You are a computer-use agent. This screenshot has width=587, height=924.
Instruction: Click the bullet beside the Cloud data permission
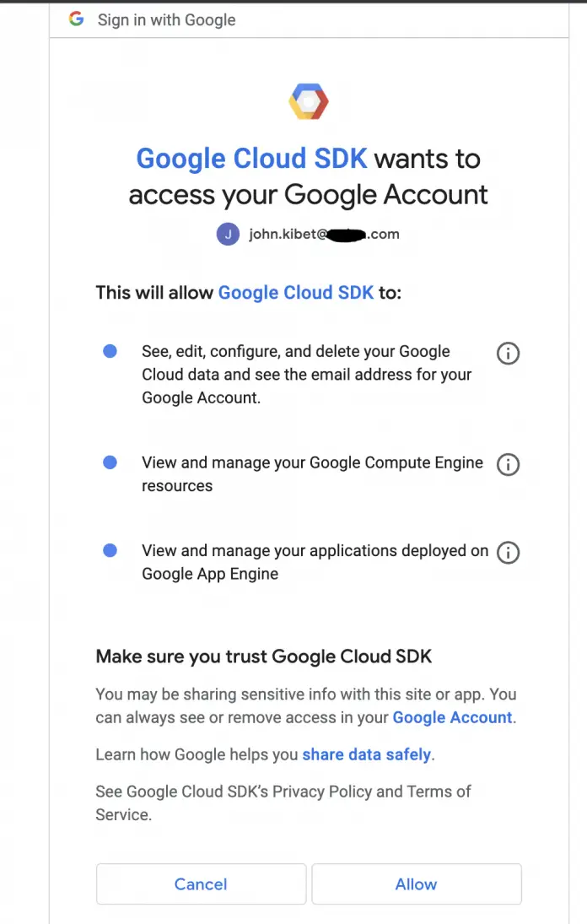coord(110,351)
